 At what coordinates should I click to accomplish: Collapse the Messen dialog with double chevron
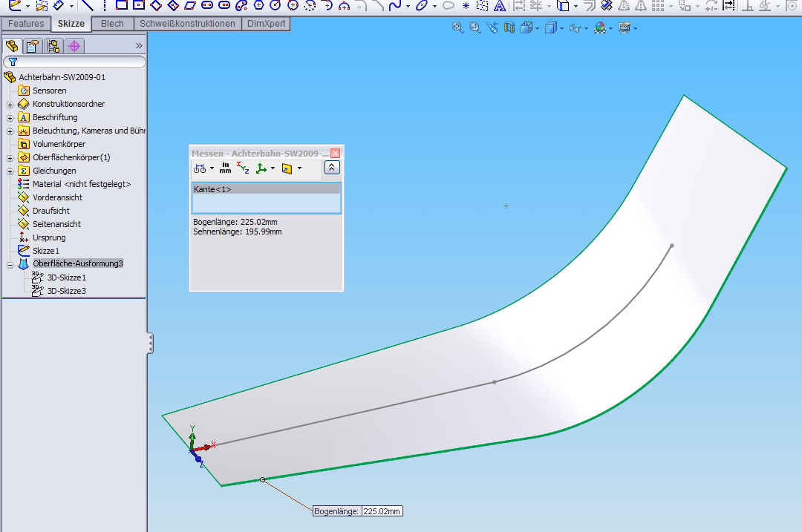(331, 168)
